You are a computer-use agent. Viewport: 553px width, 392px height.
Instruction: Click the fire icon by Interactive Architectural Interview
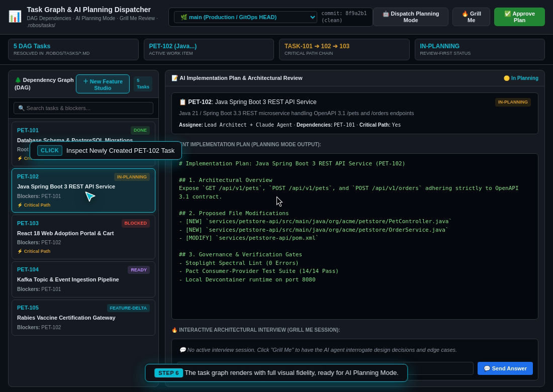pyautogui.click(x=174, y=330)
